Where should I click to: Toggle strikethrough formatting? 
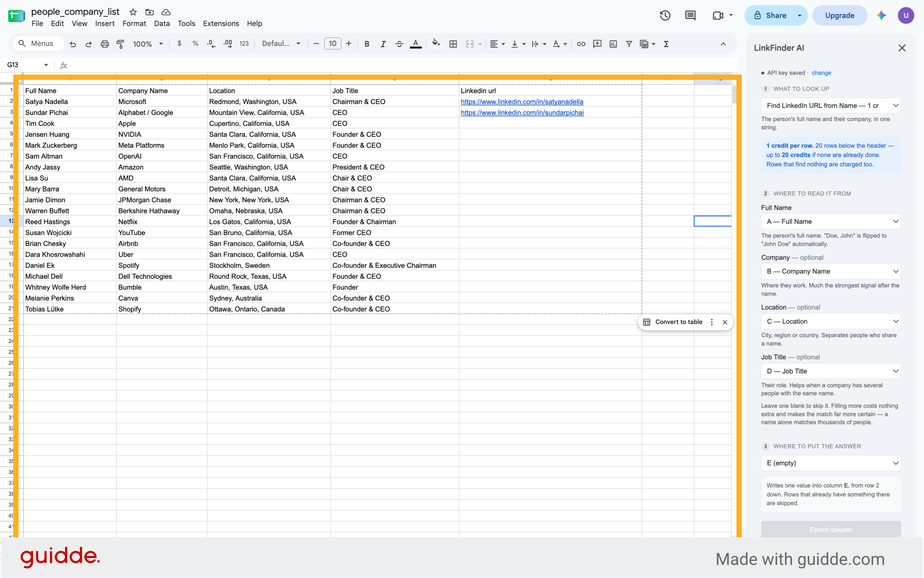pos(399,44)
